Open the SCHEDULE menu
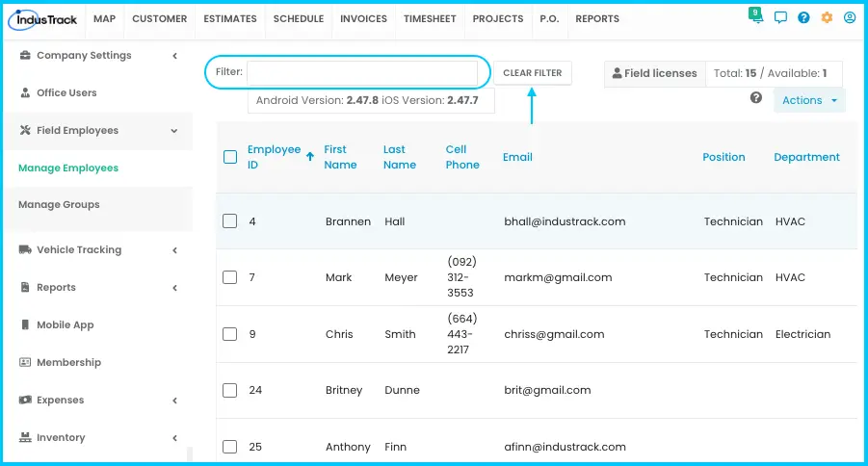This screenshot has width=868, height=466. click(x=299, y=19)
